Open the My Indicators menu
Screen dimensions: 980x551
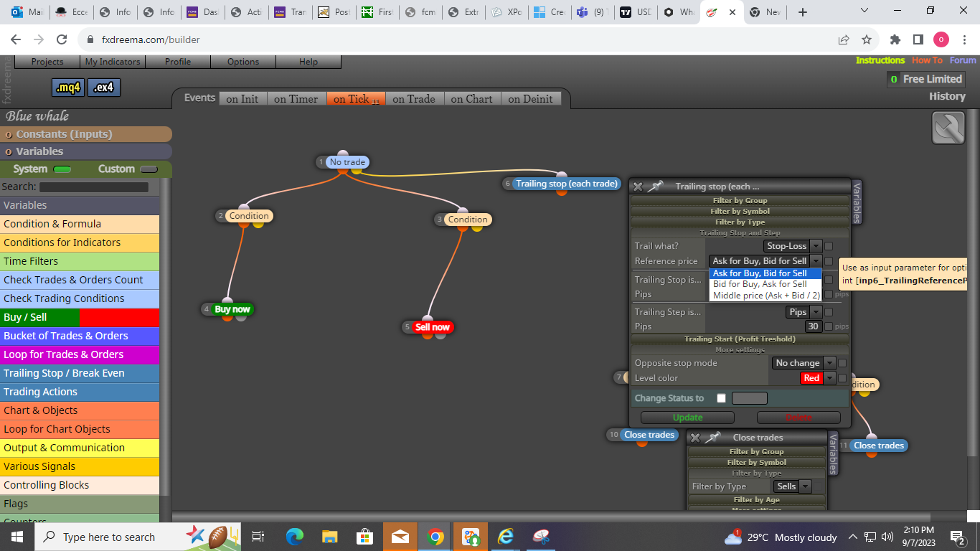click(x=112, y=62)
